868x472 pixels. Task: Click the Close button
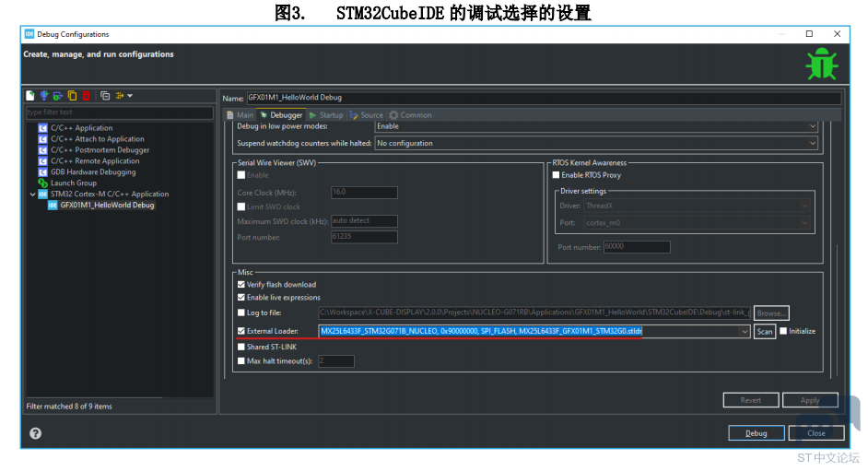coord(816,432)
